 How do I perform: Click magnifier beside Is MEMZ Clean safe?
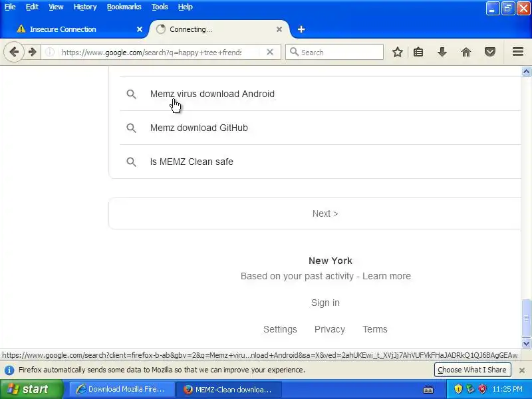[131, 162]
